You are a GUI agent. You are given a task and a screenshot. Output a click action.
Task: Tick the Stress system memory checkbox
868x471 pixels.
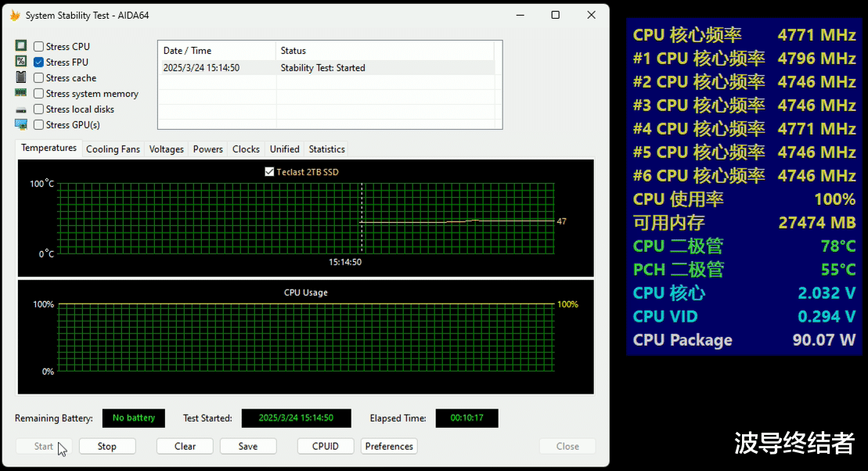(39, 94)
